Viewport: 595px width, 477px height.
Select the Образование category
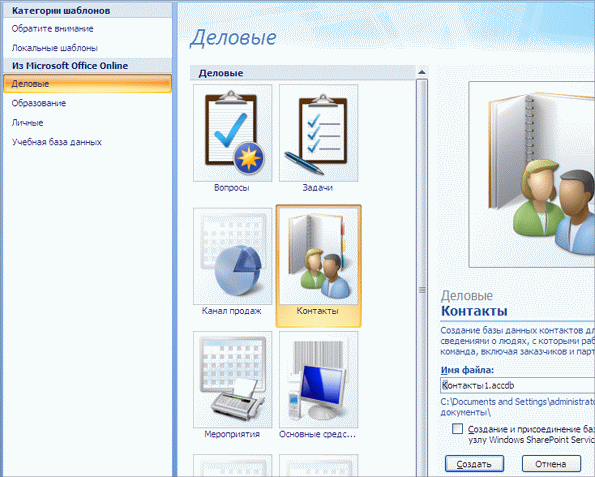tap(39, 103)
